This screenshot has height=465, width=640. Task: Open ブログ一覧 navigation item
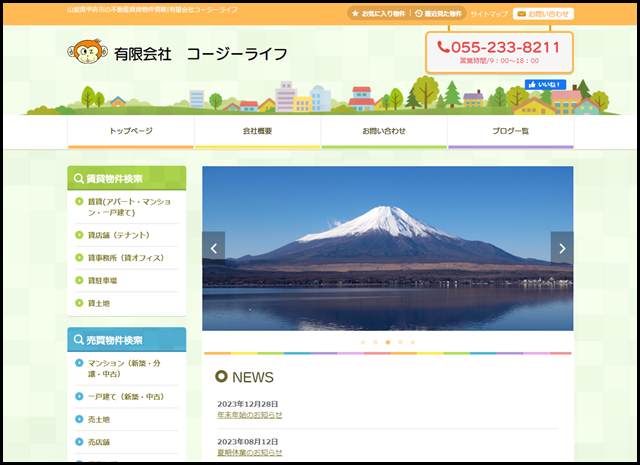(511, 131)
